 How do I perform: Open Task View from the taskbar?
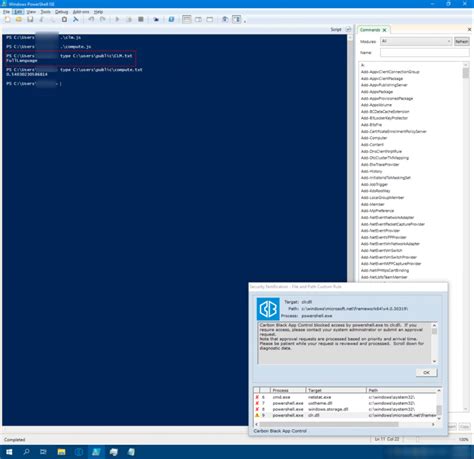coord(43,452)
